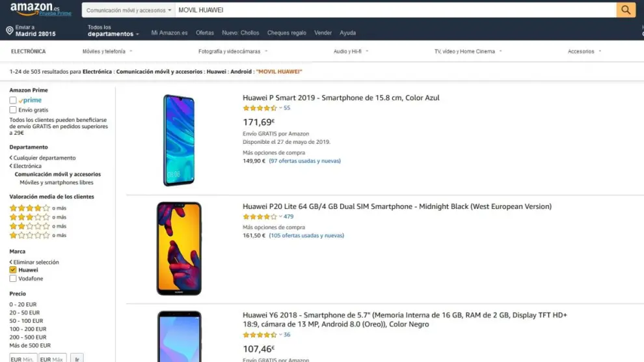Click star rating of Huawei P20 Lite
Viewport: 644px width, 362px height.
260,217
